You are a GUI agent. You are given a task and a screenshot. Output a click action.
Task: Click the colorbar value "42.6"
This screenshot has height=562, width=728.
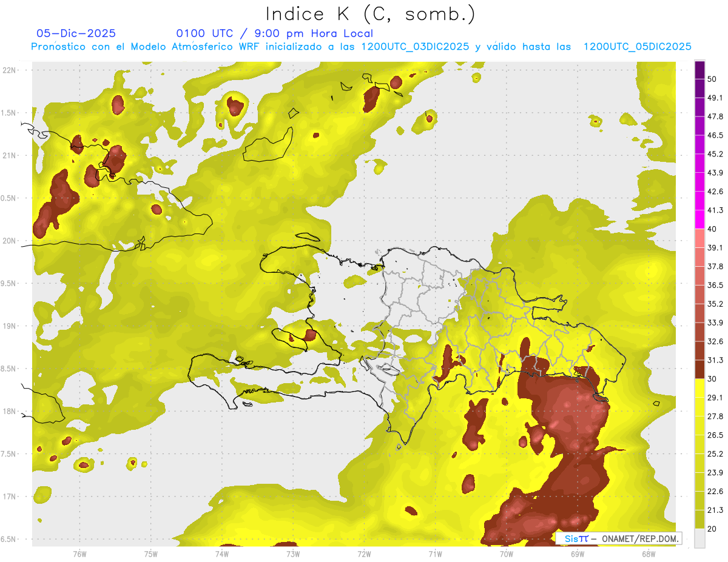[x=716, y=192]
